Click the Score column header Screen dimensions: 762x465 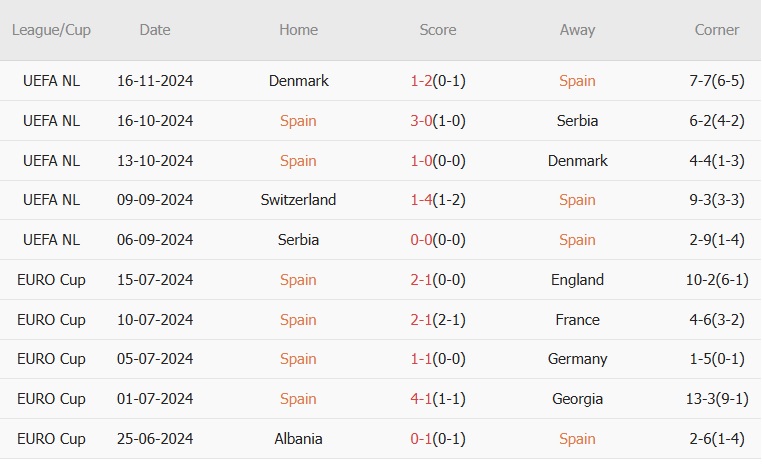(x=438, y=30)
